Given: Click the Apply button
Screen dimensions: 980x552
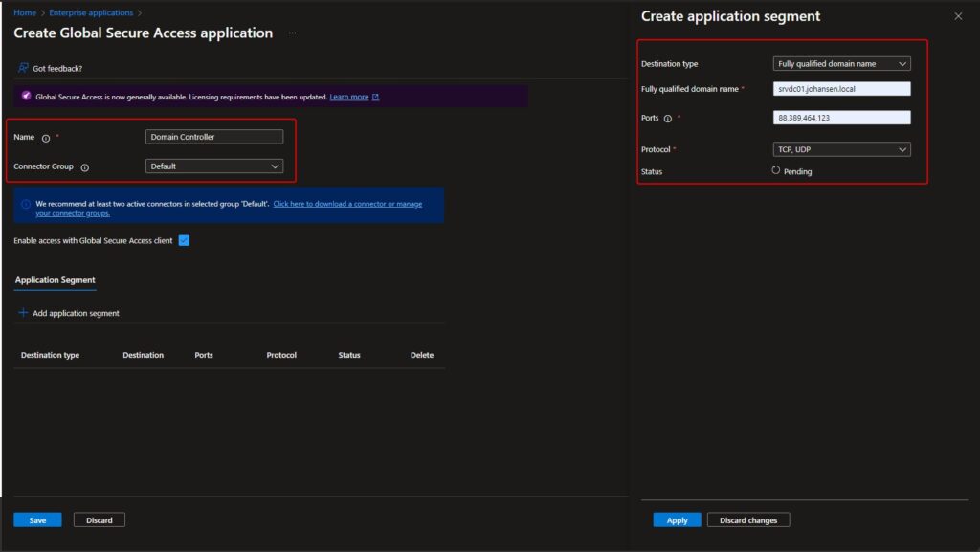Looking at the screenshot, I should [677, 519].
